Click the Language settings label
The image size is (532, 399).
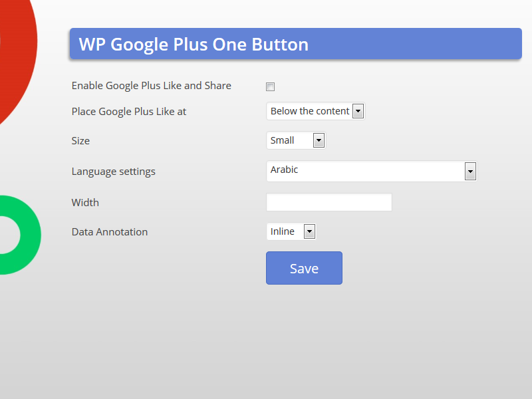pyautogui.click(x=113, y=172)
